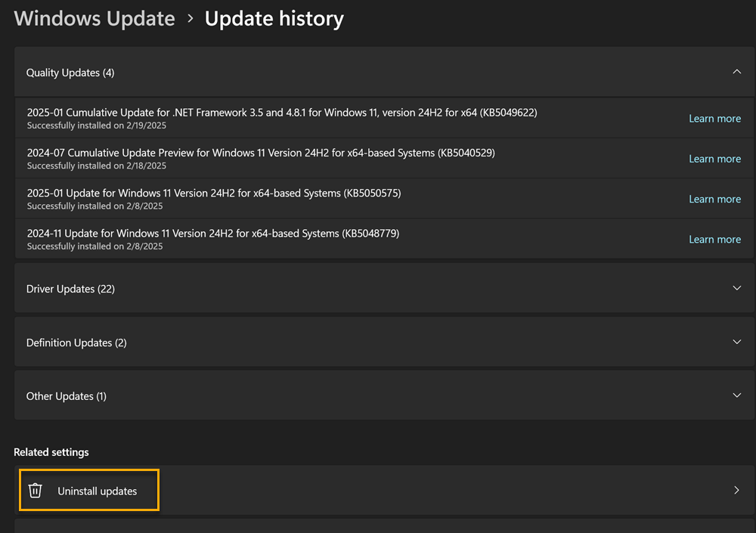Open the Uninstall updates text label

point(98,491)
